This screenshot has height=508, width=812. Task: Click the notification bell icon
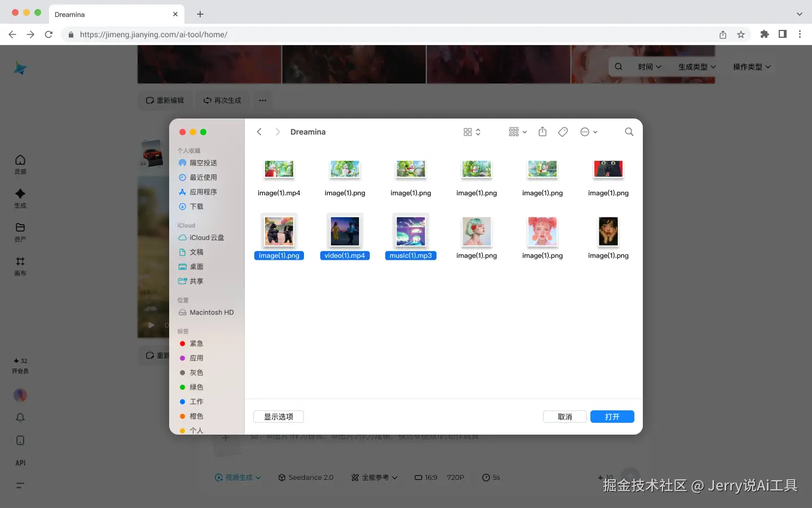click(x=20, y=418)
